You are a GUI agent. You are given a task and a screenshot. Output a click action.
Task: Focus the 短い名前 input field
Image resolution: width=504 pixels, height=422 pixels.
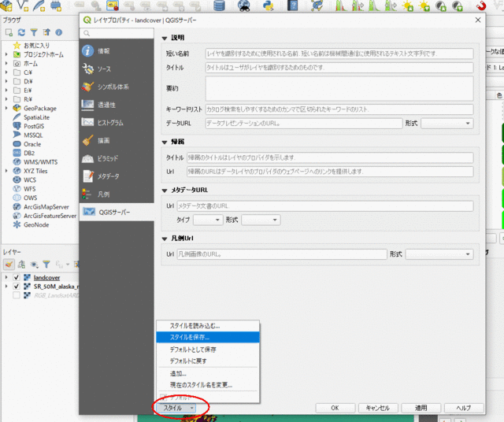(x=339, y=54)
